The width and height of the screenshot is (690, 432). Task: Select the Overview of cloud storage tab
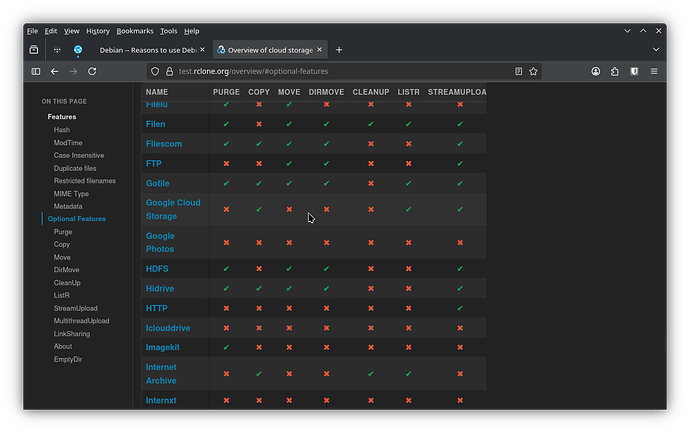(270, 50)
